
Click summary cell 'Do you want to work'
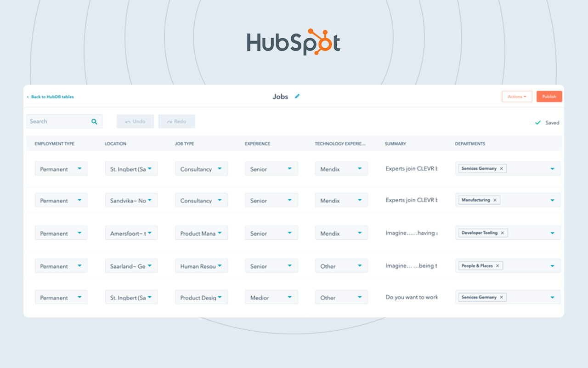pyautogui.click(x=412, y=297)
